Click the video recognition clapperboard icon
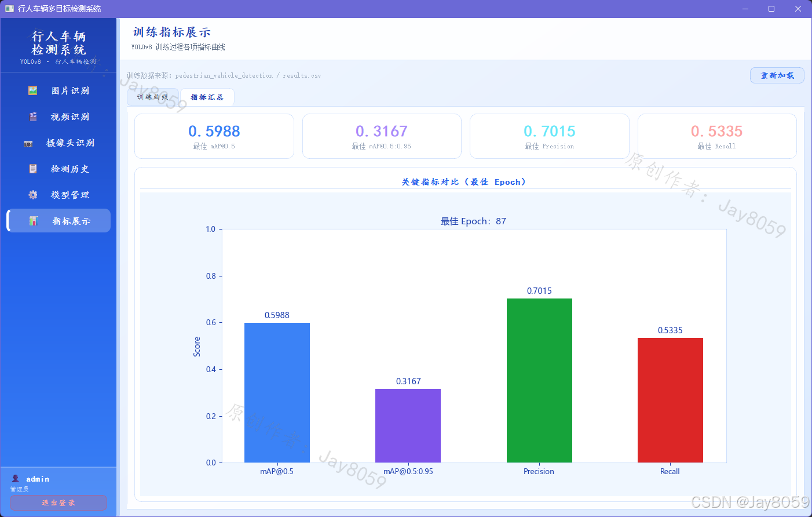This screenshot has width=812, height=517. pyautogui.click(x=33, y=116)
